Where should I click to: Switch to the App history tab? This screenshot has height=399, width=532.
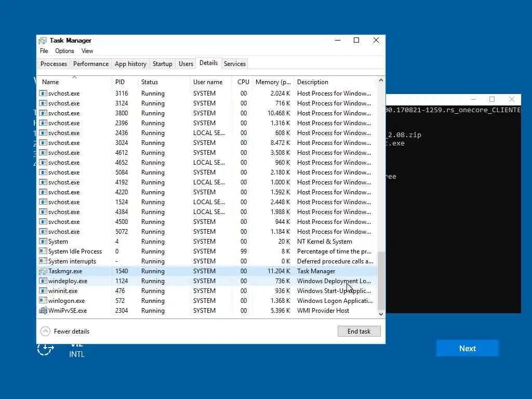[x=130, y=64]
